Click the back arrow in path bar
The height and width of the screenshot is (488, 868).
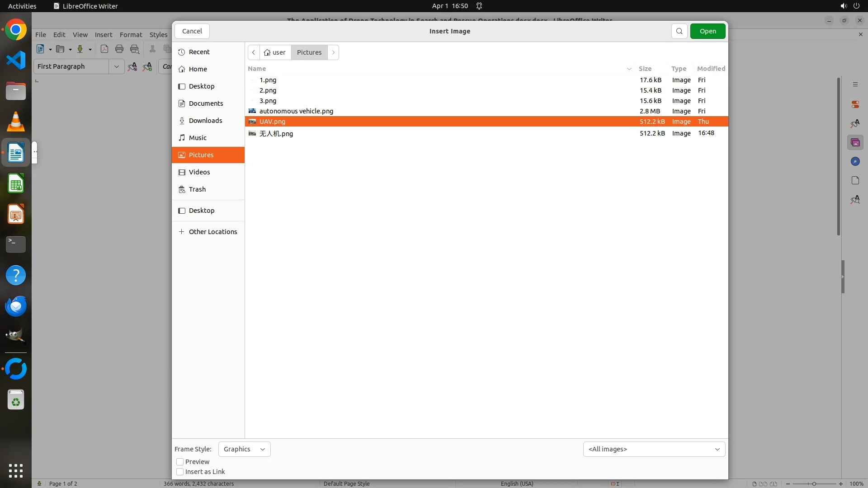[x=254, y=52]
